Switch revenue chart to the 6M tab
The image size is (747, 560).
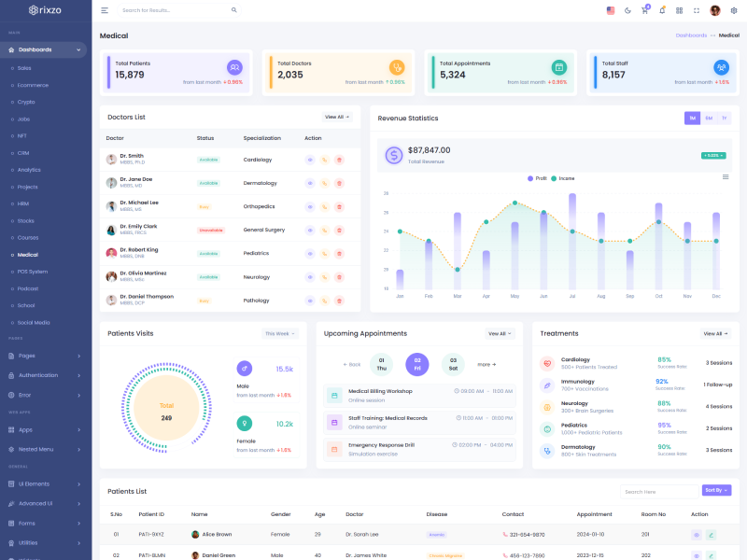(x=709, y=118)
